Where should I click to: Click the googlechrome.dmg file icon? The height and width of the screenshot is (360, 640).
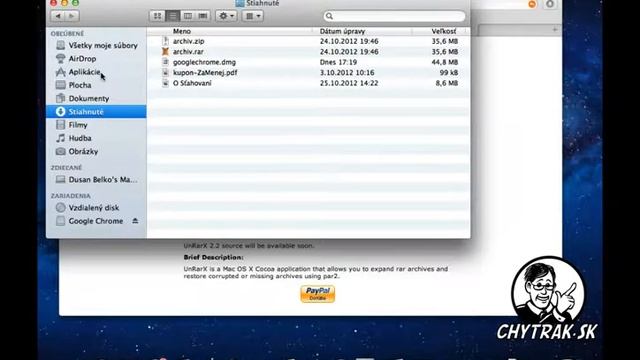coord(165,62)
